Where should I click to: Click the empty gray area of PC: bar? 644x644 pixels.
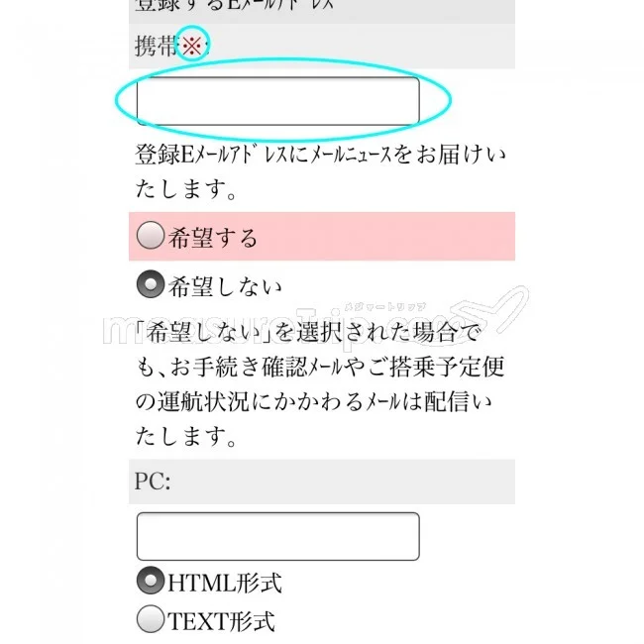(347, 482)
